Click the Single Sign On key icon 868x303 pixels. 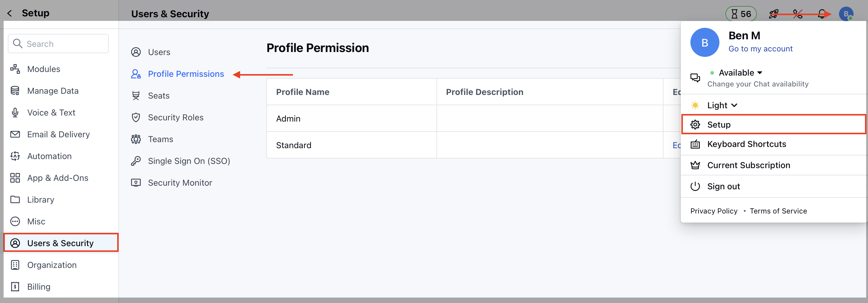[x=136, y=161]
